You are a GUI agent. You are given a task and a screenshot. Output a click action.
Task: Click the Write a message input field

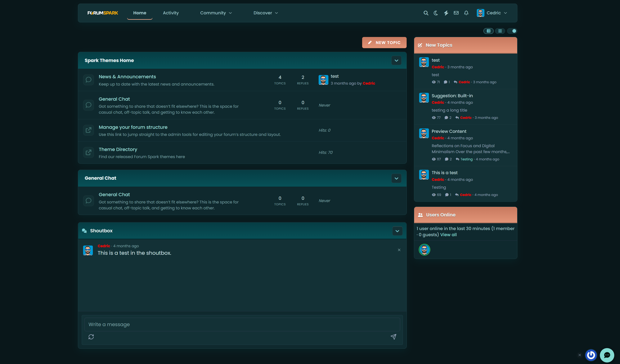click(x=242, y=324)
